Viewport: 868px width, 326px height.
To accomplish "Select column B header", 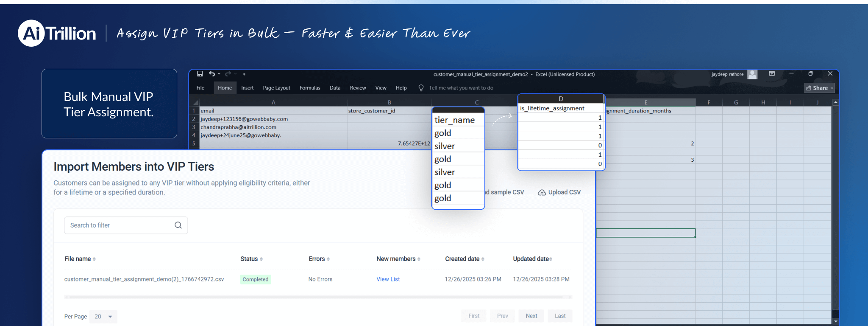I will pos(389,102).
